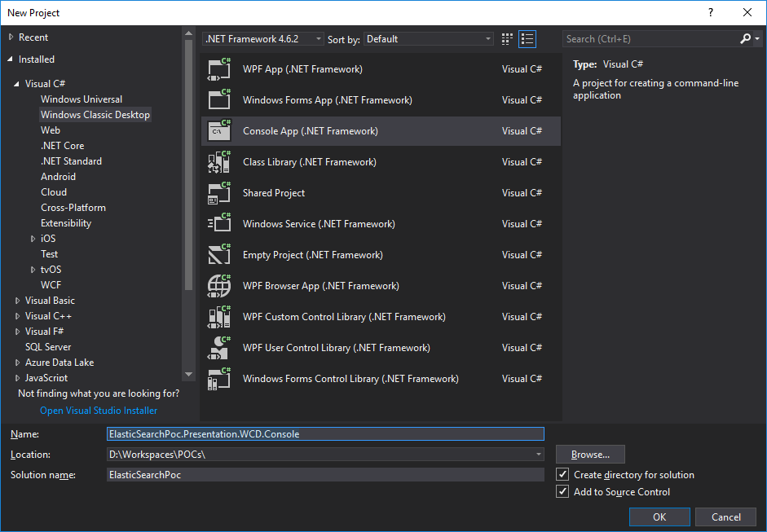Expand the Azure Data Lake node
Screen dimensions: 767x532
(x=17, y=363)
